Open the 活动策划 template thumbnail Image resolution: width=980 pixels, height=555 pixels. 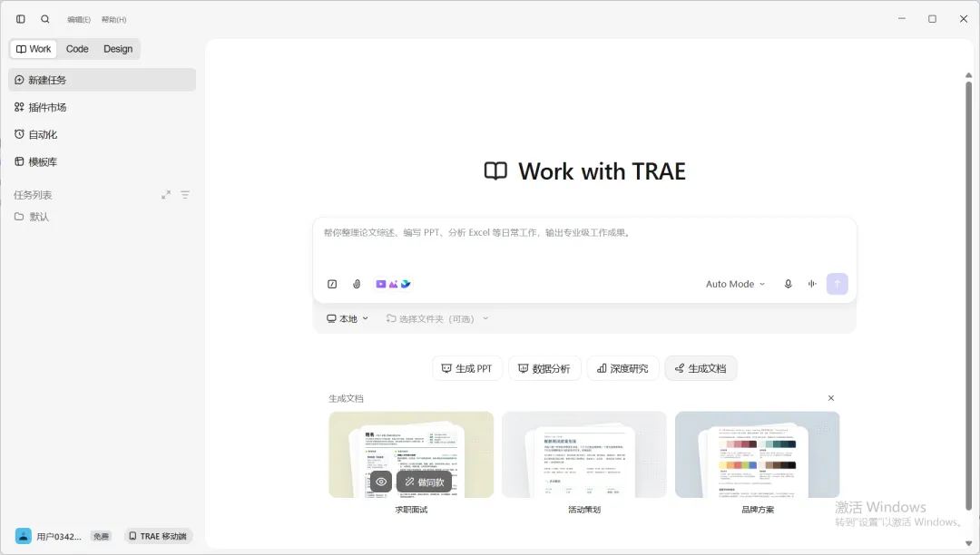tap(583, 454)
